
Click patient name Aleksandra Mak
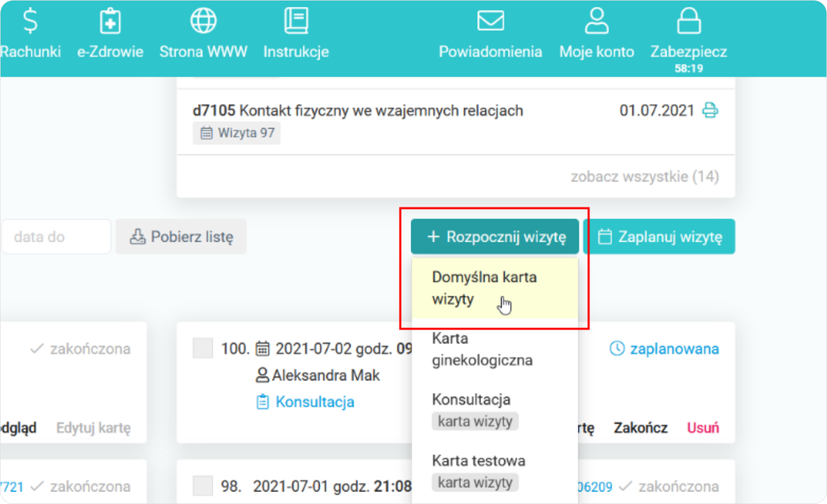point(325,375)
